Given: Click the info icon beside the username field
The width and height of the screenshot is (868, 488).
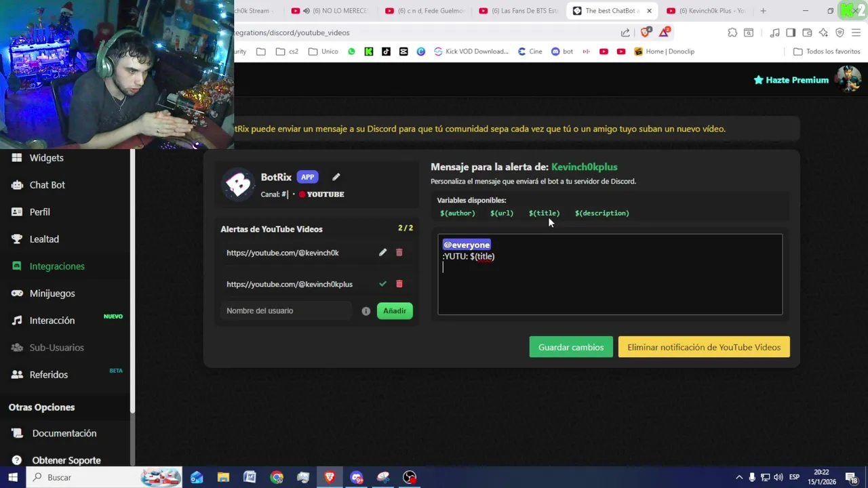Looking at the screenshot, I should click(366, 311).
